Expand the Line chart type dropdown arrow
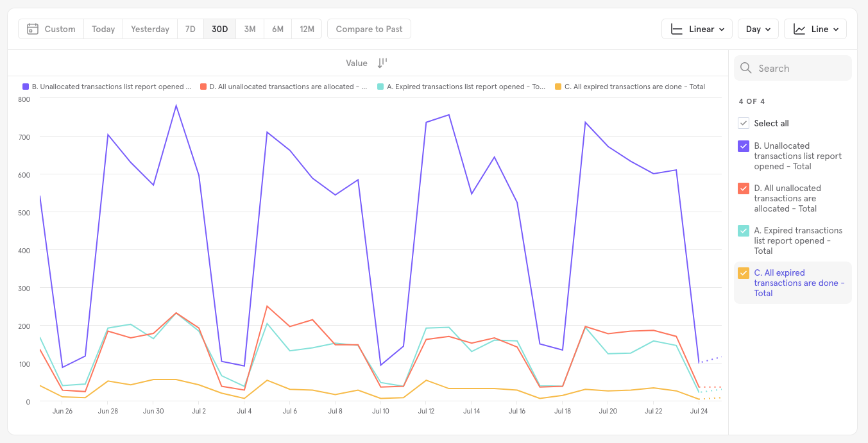Screen dimensions: 868x443 pos(836,29)
